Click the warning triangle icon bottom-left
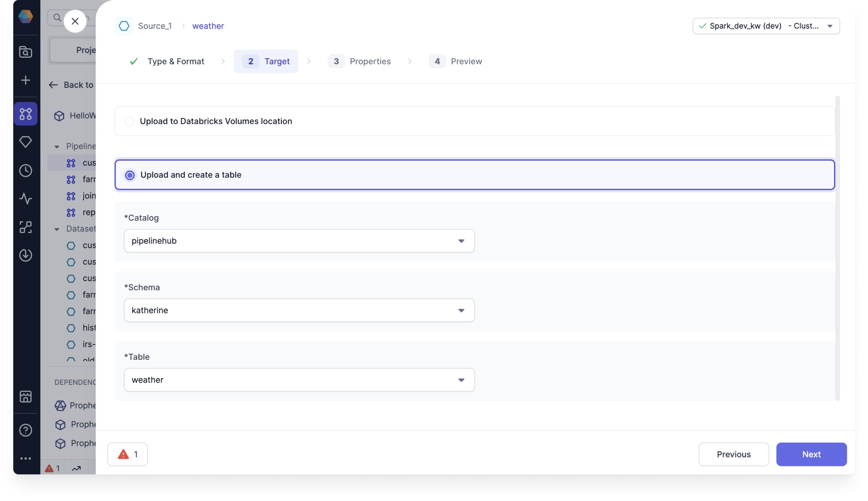 (123, 454)
